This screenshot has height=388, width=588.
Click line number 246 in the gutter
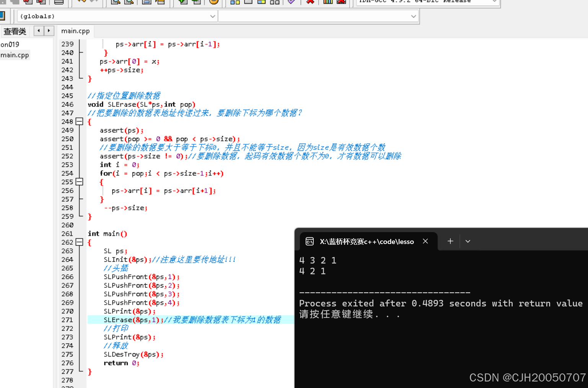click(67, 104)
